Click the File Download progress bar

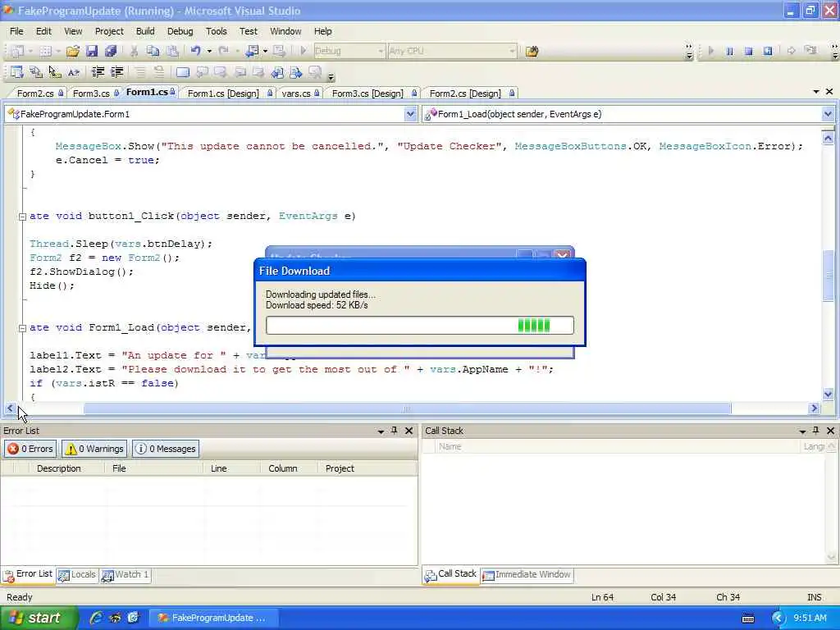coord(420,325)
